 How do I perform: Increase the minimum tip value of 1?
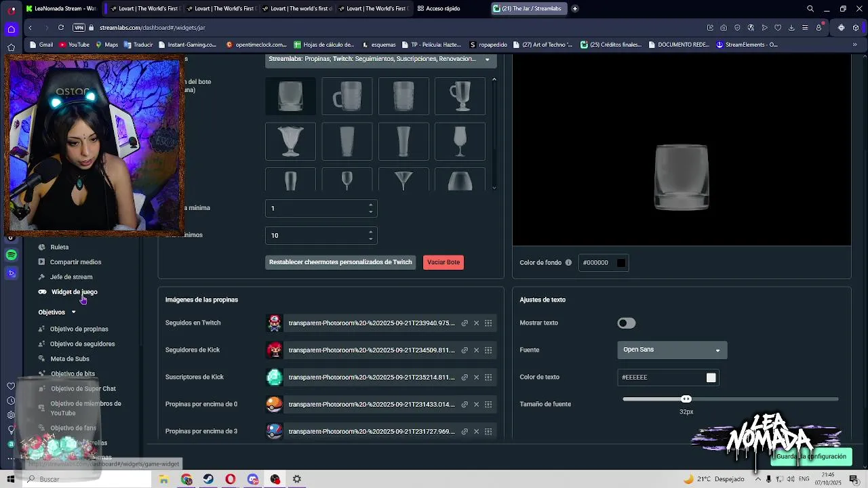point(370,205)
